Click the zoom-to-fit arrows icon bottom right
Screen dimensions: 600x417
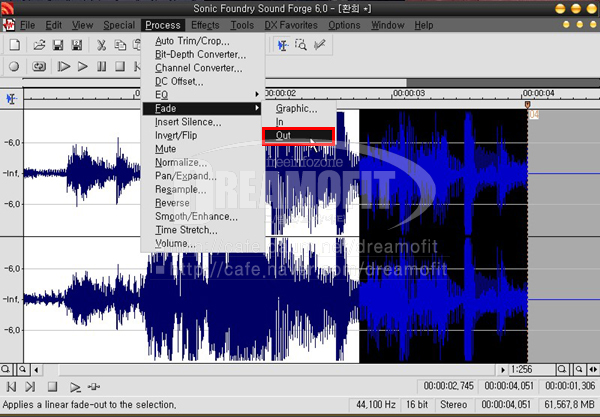[593, 370]
